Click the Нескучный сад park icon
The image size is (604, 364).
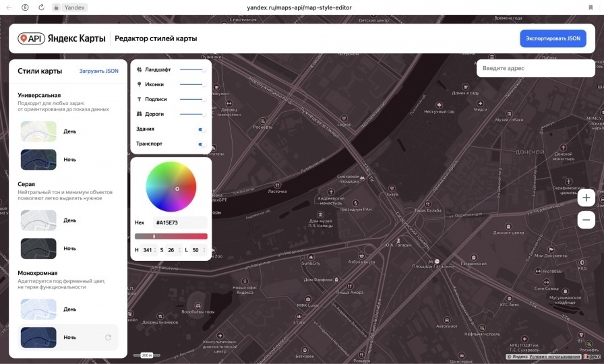439,105
